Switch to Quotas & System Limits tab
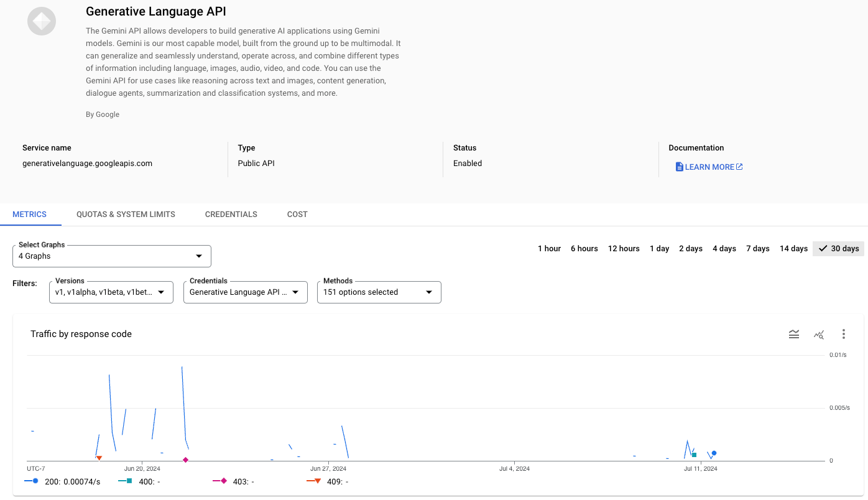The width and height of the screenshot is (868, 500). coord(126,215)
